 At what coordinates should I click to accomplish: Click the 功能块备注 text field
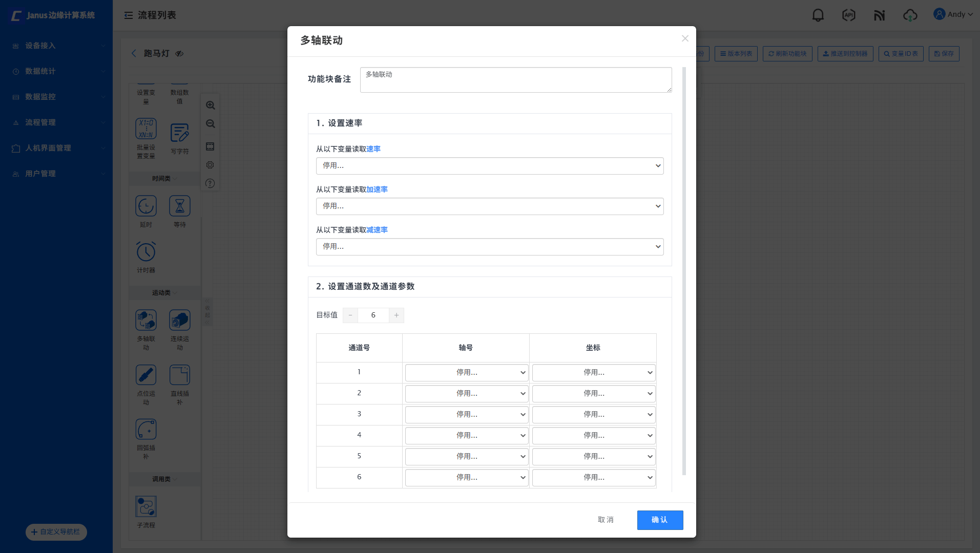(x=515, y=80)
